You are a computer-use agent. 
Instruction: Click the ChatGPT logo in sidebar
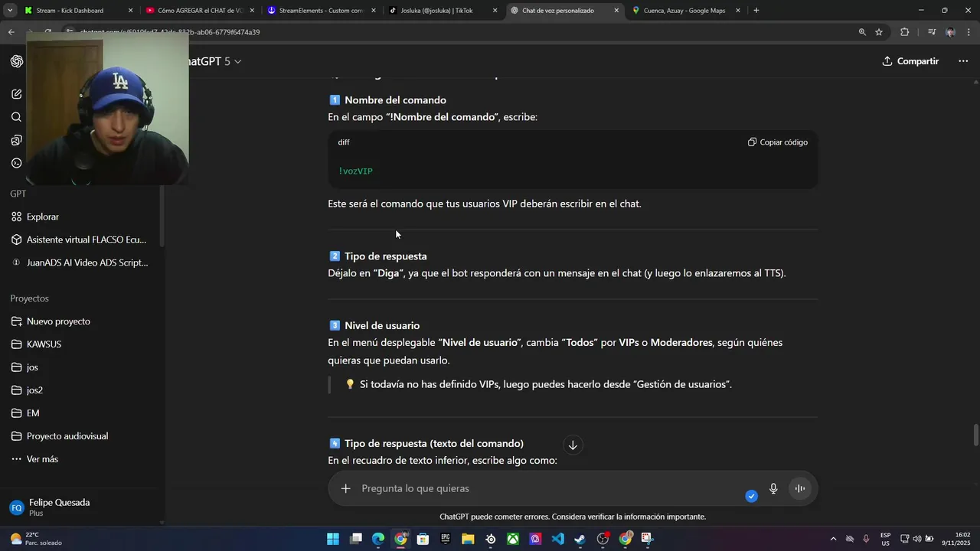tap(17, 61)
